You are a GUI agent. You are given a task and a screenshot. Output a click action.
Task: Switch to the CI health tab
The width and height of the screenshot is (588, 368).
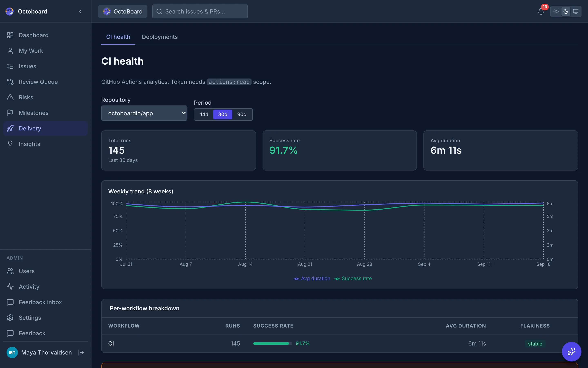[118, 37]
